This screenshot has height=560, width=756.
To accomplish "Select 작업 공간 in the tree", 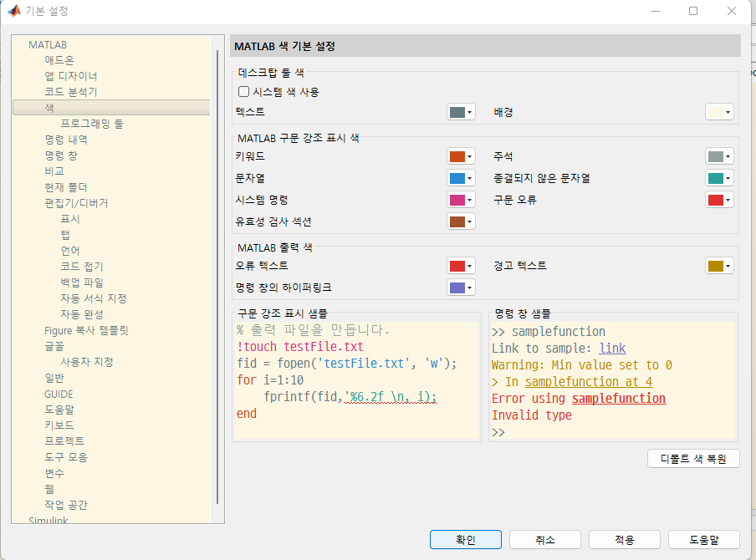I will click(66, 505).
